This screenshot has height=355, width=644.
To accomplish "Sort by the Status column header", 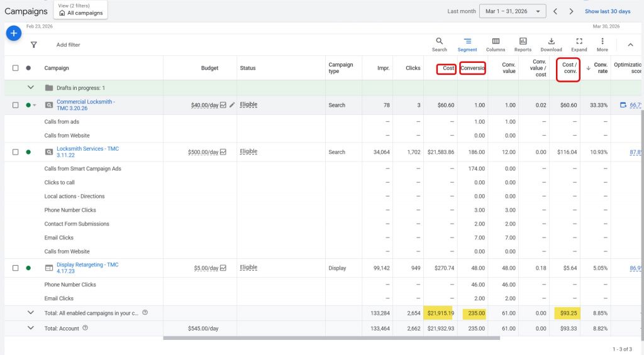I will pyautogui.click(x=248, y=68).
